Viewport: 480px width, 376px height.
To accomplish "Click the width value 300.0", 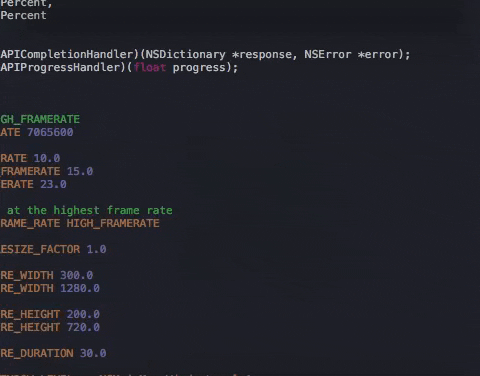I will click(x=77, y=275).
